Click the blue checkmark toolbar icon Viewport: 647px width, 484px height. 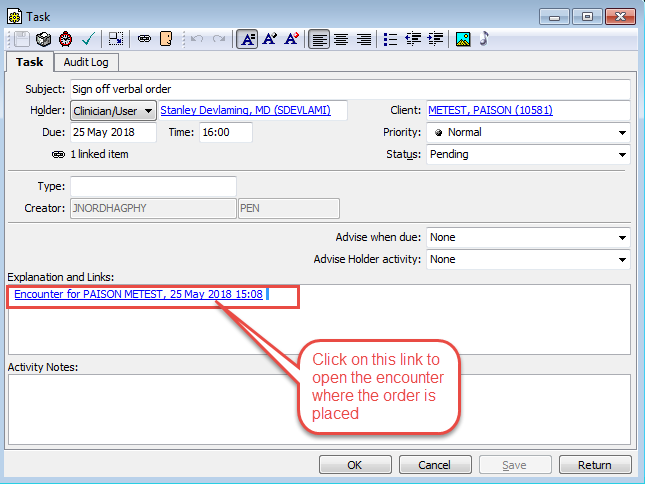click(88, 39)
